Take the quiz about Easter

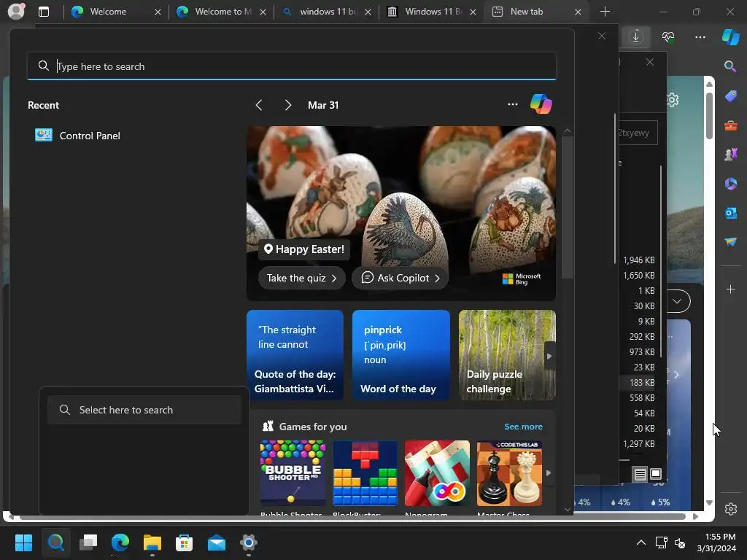(301, 278)
